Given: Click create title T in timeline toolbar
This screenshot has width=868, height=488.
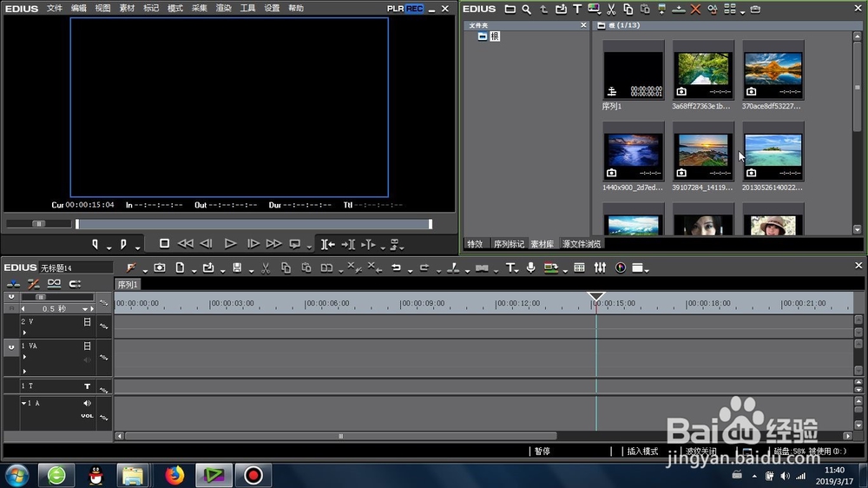Looking at the screenshot, I should [510, 268].
